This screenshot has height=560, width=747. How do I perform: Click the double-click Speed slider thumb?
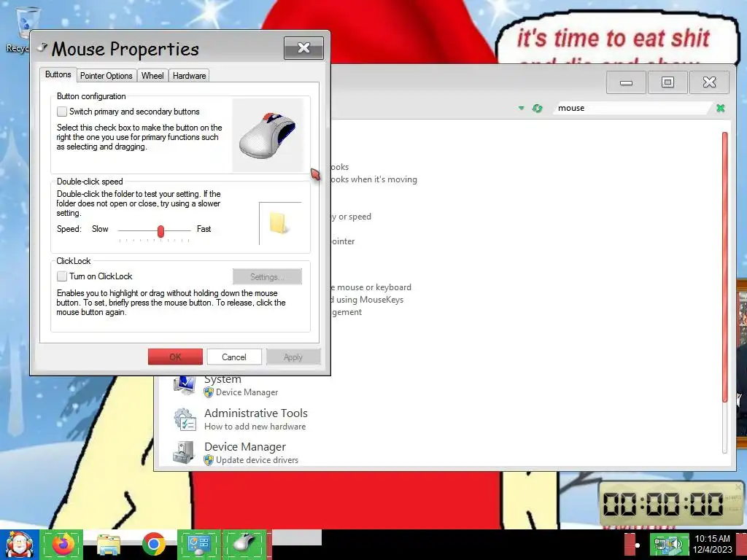coord(160,231)
